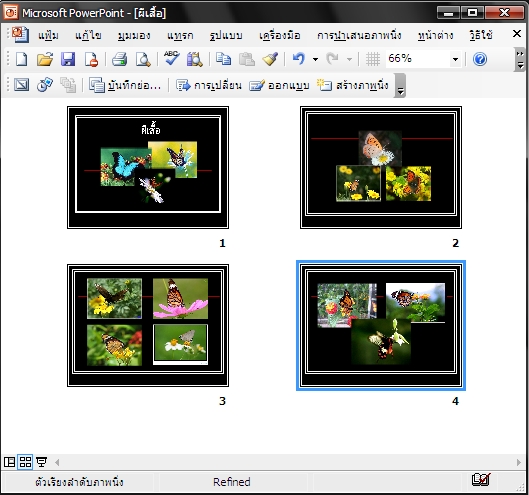Screen dimensions: 529x495
Task: Select the Format Painter brush icon
Action: coord(270,59)
